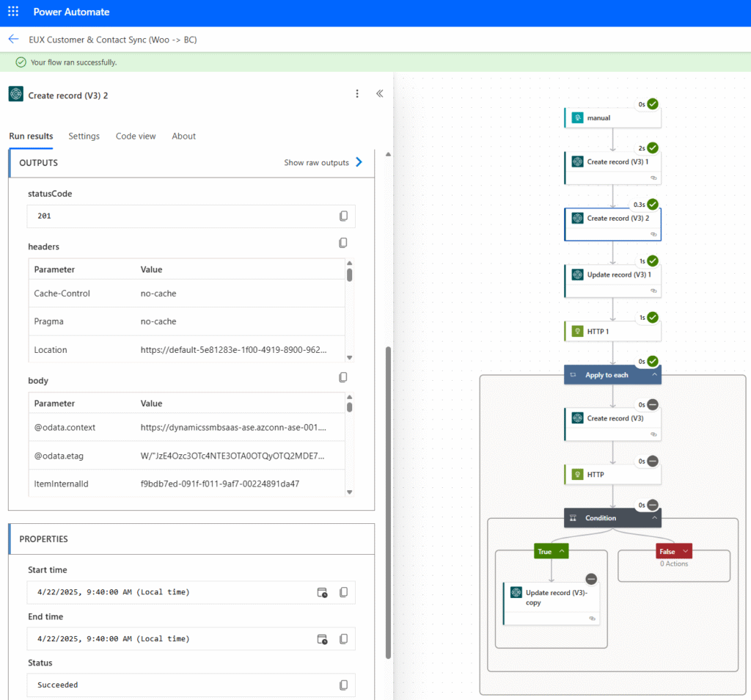Click the connection link icon on Create record (V3) 2

(653, 234)
